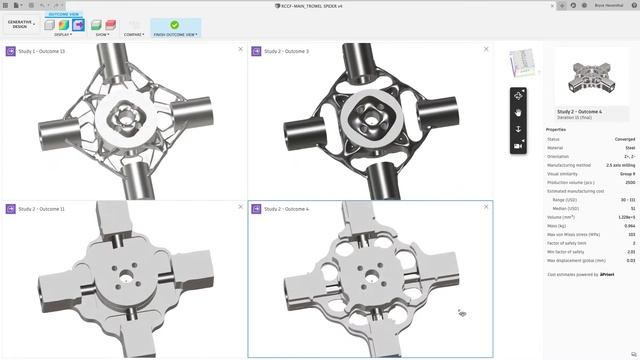Click the Undo arrow

pos(43,5)
